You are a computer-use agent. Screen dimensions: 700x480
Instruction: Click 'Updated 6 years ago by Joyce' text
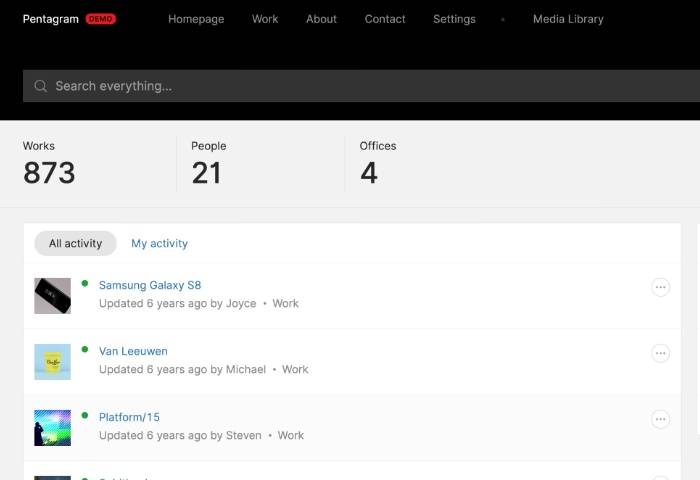pos(178,304)
